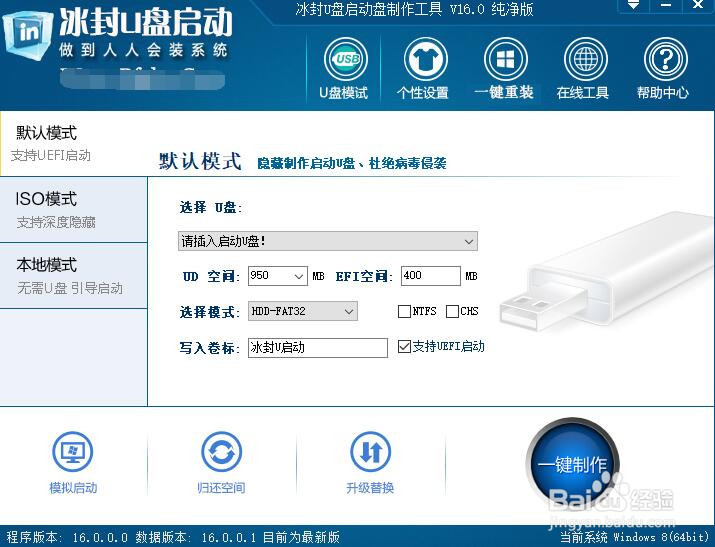Open 个性设置 shirt icon
The width and height of the screenshot is (715, 547).
425,59
